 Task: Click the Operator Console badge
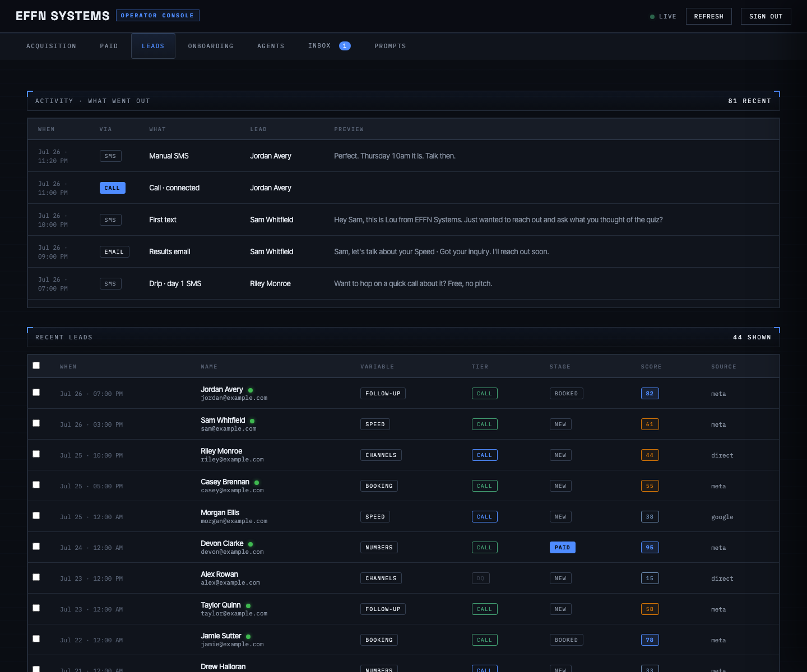[x=157, y=16]
